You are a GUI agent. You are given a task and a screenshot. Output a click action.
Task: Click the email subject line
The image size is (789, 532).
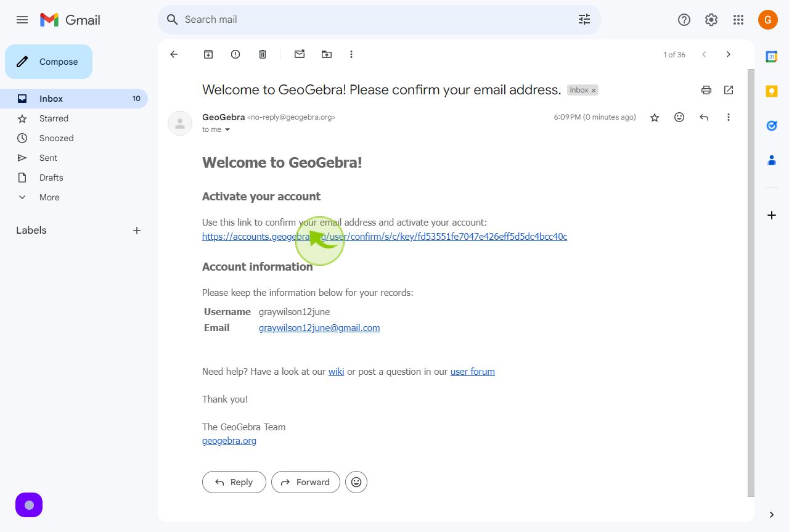(382, 90)
